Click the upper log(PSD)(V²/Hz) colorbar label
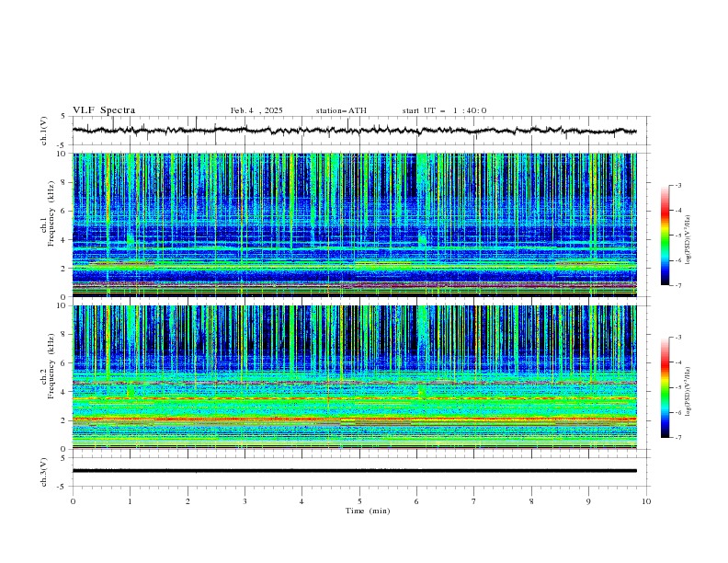This screenshot has width=728, height=563. pos(688,240)
